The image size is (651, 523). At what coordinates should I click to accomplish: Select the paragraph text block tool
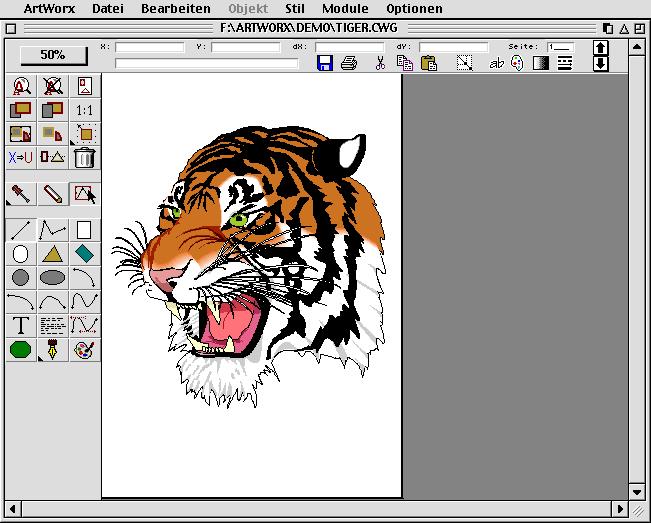coord(53,326)
